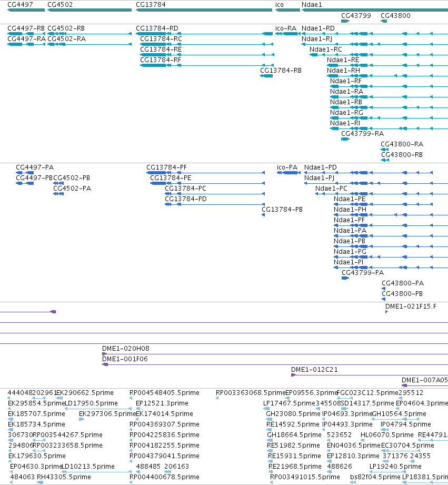448x485 pixels.
Task: Select protein CG13784-PE
Action: (x=171, y=178)
